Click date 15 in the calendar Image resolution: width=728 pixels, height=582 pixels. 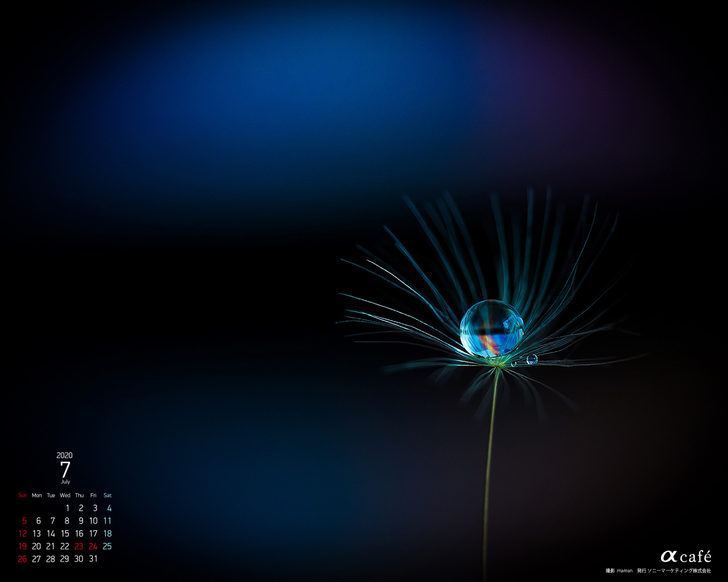[x=65, y=534]
